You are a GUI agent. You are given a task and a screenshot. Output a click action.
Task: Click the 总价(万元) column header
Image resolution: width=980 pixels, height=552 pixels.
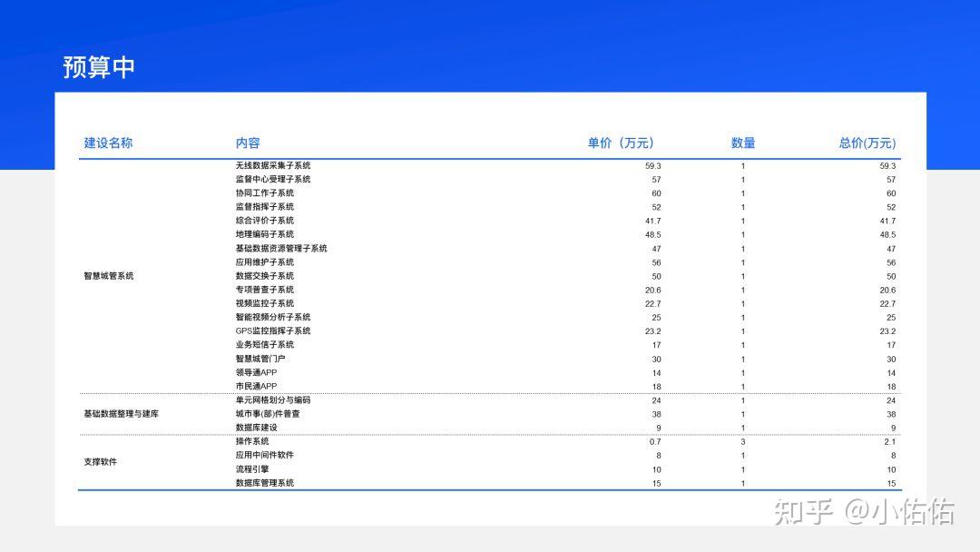coord(867,143)
